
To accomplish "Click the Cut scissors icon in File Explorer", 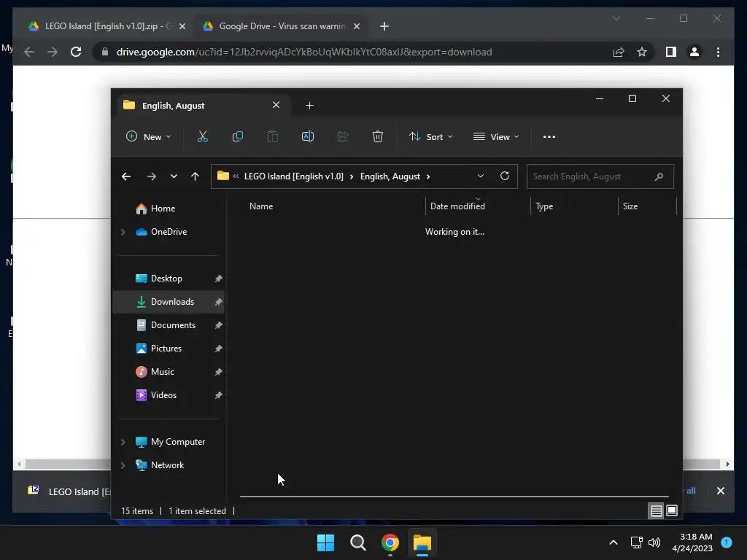I will 203,136.
